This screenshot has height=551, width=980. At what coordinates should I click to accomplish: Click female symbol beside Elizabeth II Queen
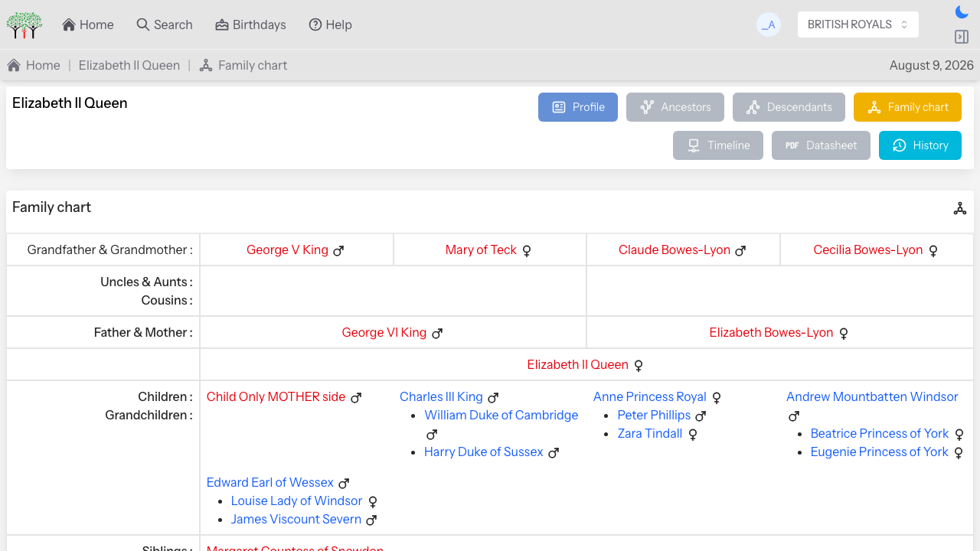[x=639, y=365]
